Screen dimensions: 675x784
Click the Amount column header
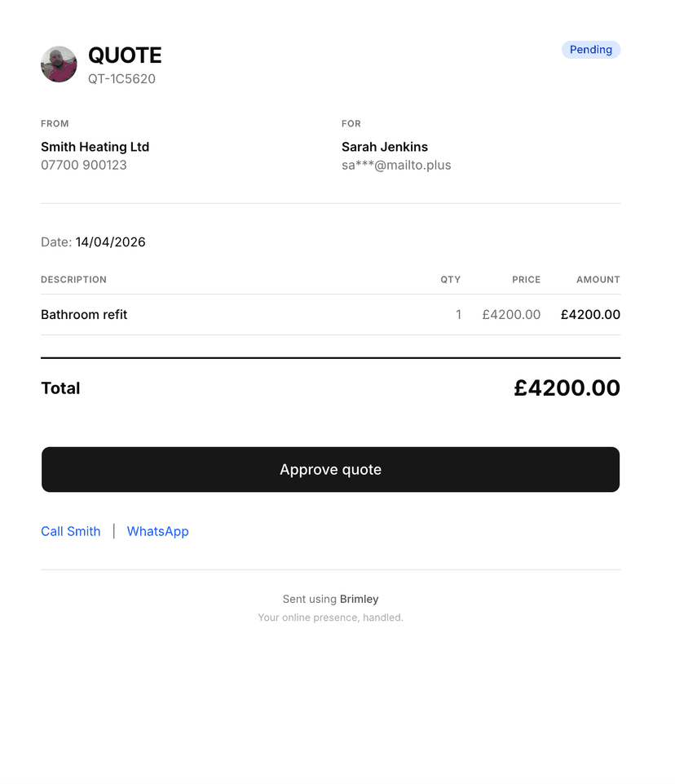tap(598, 280)
